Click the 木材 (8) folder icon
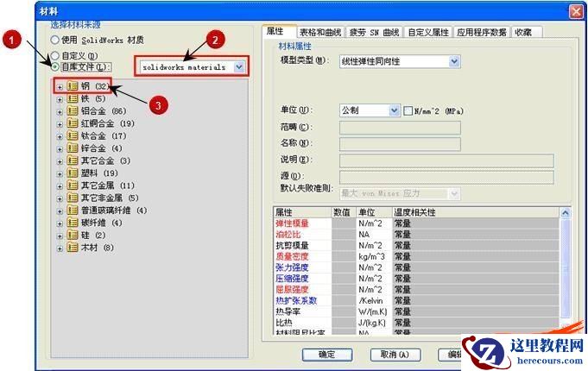Image resolution: width=588 pixels, height=371 pixels. tap(72, 248)
